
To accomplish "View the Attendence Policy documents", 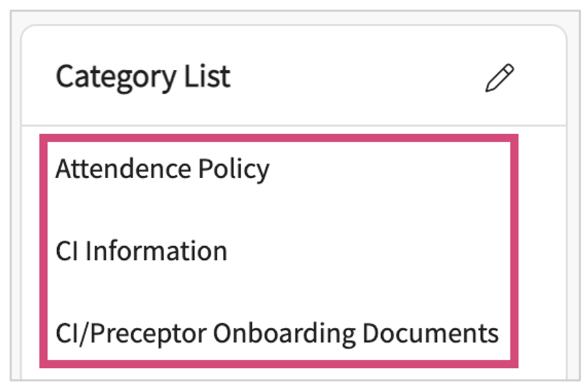I will click(163, 169).
